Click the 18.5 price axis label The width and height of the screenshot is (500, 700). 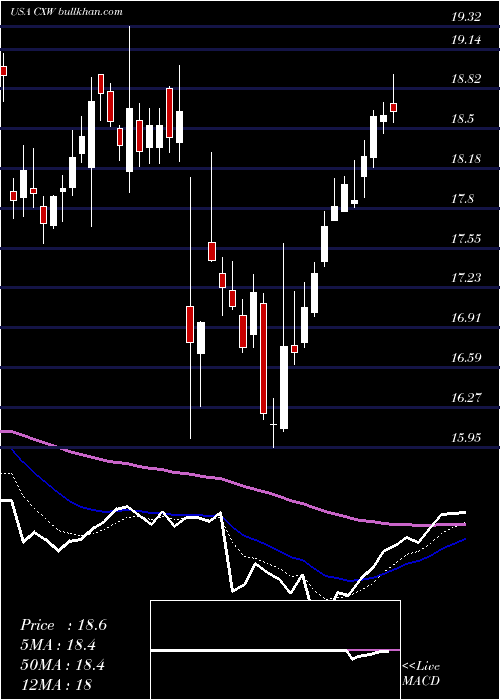(463, 119)
